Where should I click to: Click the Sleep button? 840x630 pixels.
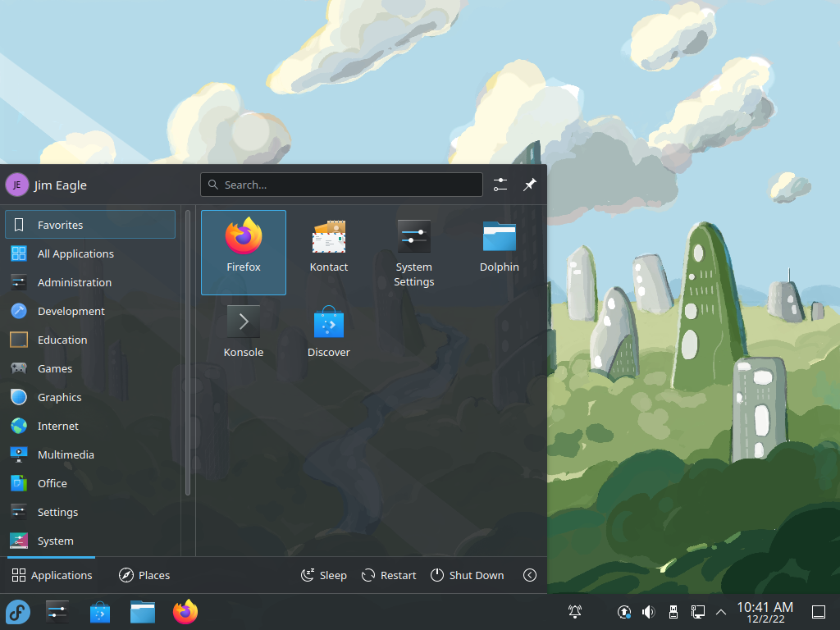pos(323,575)
